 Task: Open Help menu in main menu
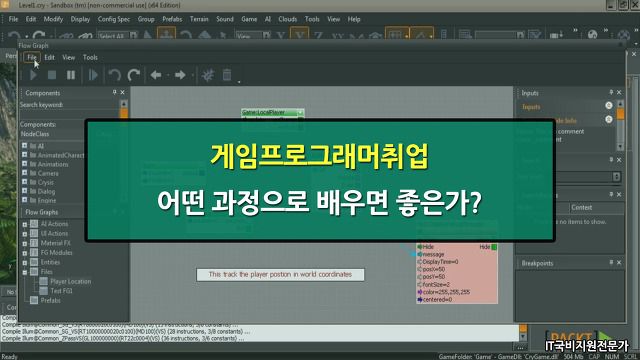point(354,19)
